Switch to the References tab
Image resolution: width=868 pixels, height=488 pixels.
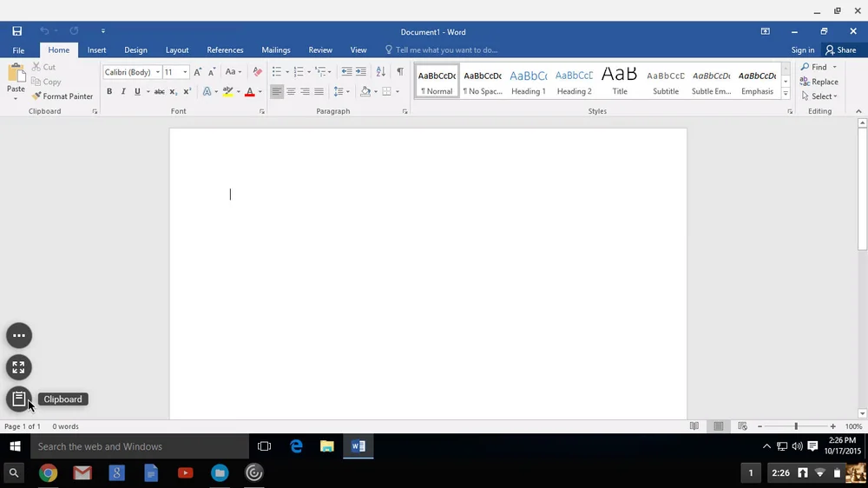point(225,49)
